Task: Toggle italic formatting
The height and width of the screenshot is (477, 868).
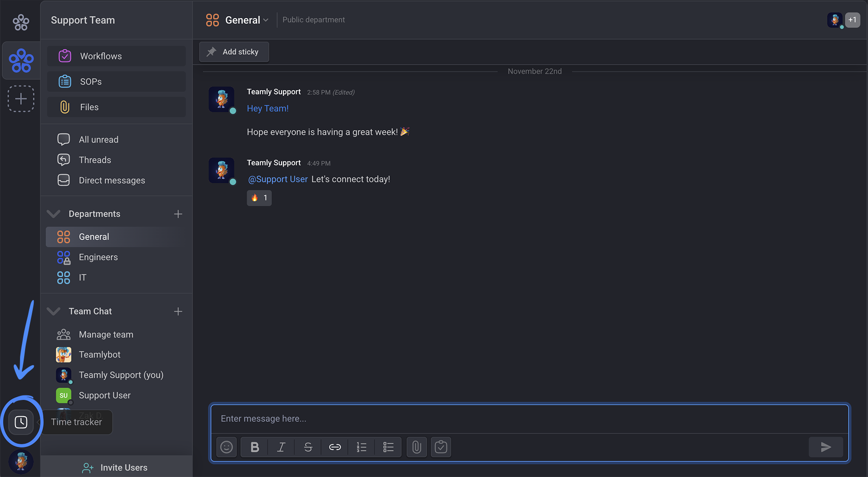Action: (281, 447)
